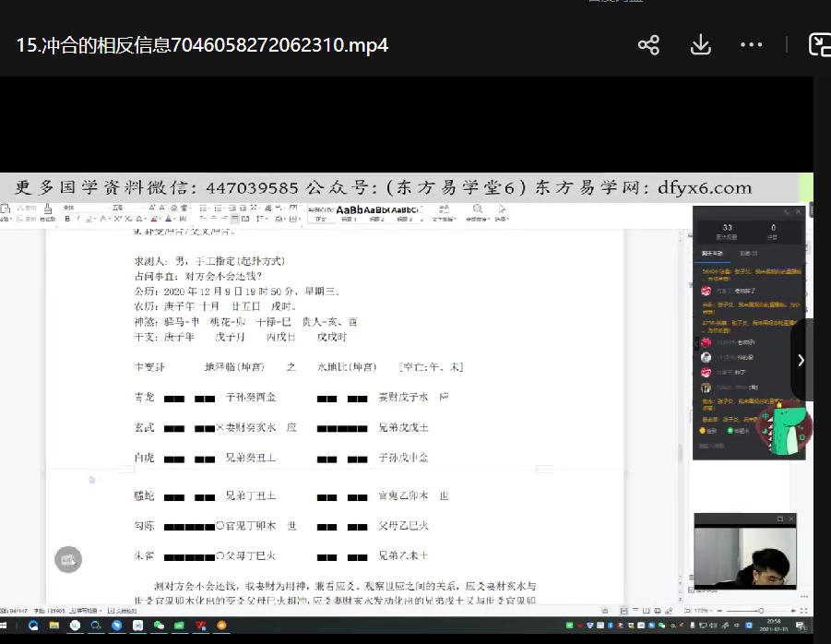Go to next file with right chevron
The width and height of the screenshot is (831, 644).
click(x=801, y=360)
